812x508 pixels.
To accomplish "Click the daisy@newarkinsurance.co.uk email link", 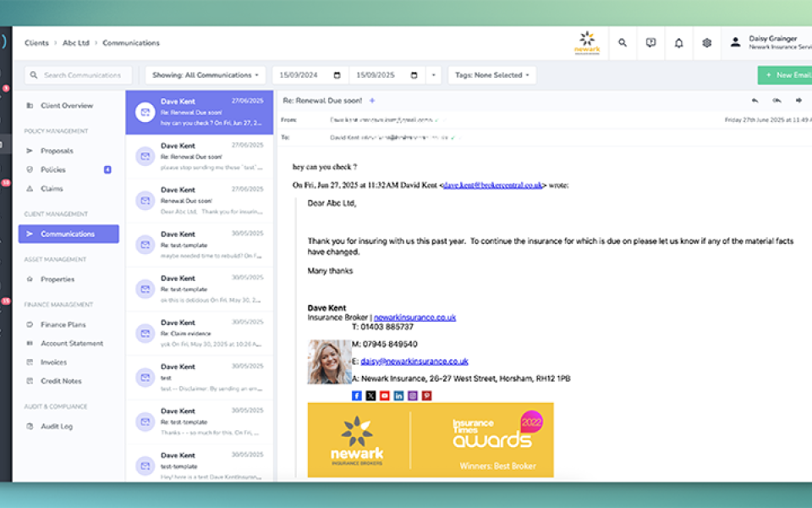I will pos(414,361).
